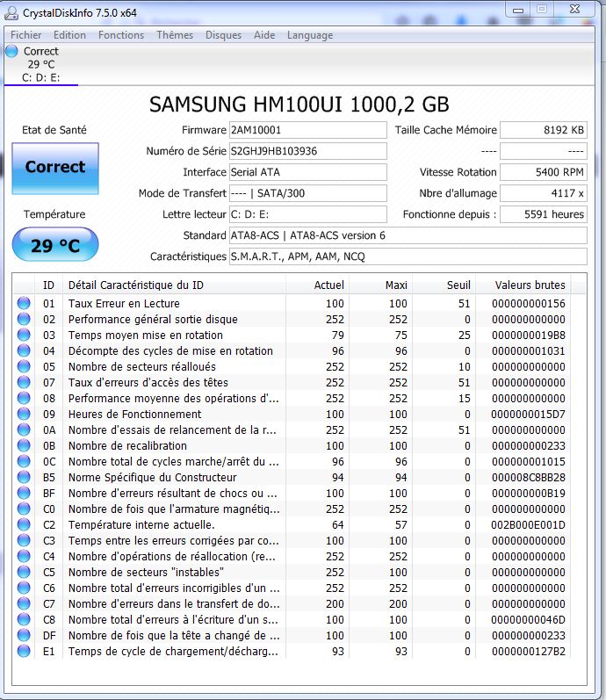This screenshot has width=606, height=700.
Task: Click status orb for ID 0B row
Action: tap(24, 445)
